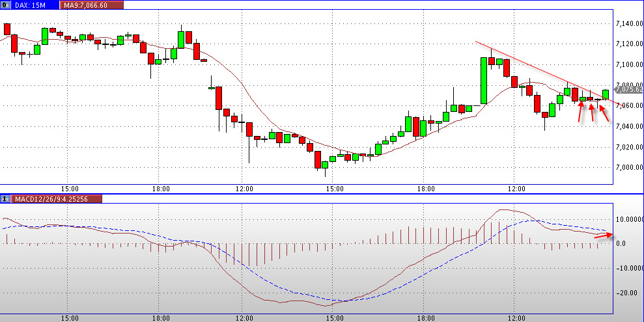644x322 pixels.
Task: Click the 7,100.00 price axis label
Action: (630, 64)
